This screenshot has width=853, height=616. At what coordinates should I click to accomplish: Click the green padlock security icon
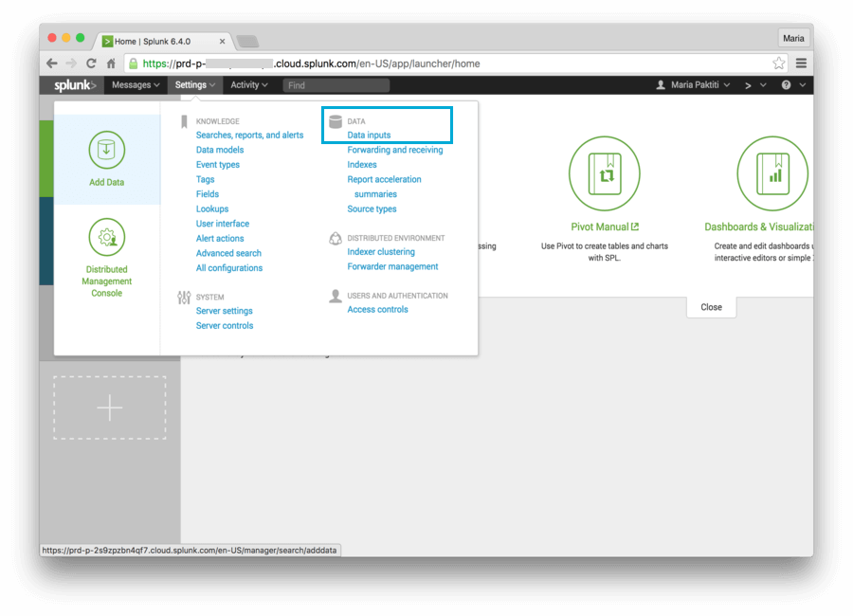(x=134, y=63)
